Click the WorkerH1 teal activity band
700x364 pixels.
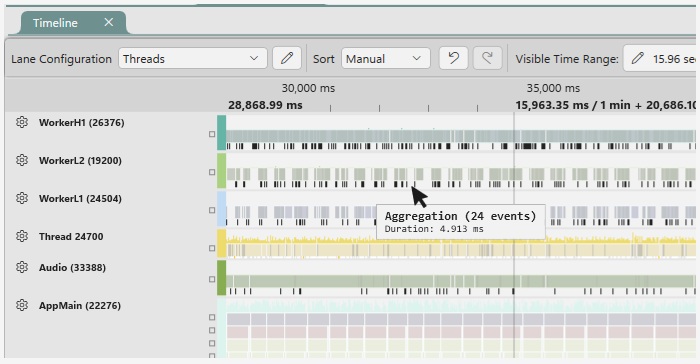click(461, 136)
